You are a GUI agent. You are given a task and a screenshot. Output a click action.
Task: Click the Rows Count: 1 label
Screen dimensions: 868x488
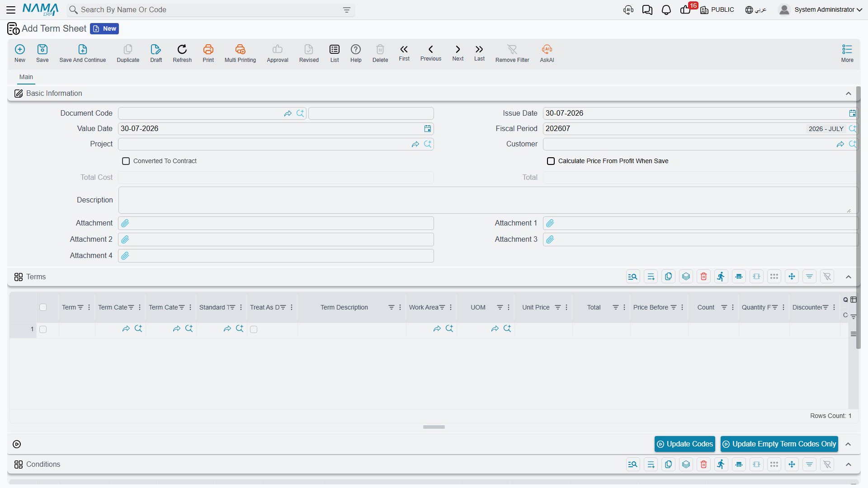click(830, 416)
